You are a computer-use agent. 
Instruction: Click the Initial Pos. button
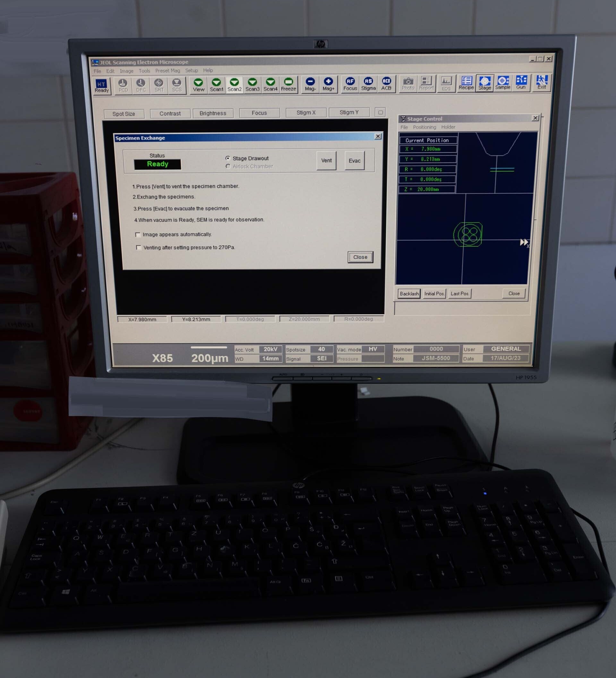pos(434,293)
